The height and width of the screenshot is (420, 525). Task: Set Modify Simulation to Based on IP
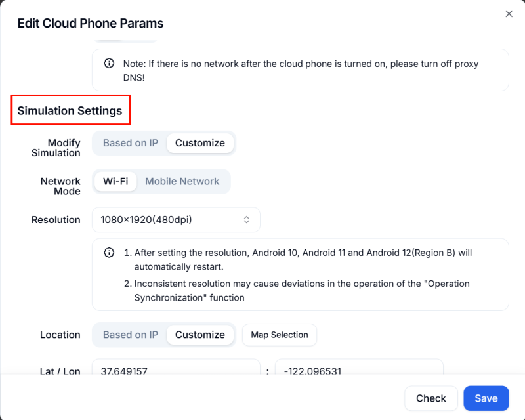click(131, 143)
